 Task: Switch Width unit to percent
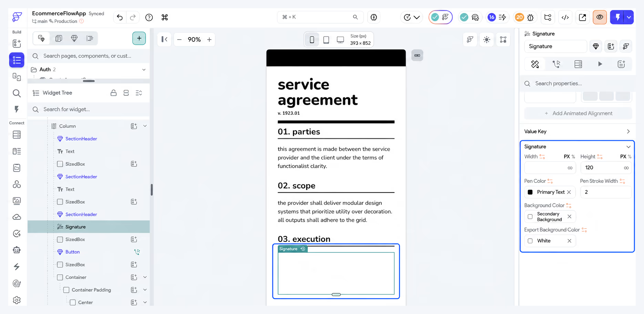tap(573, 157)
